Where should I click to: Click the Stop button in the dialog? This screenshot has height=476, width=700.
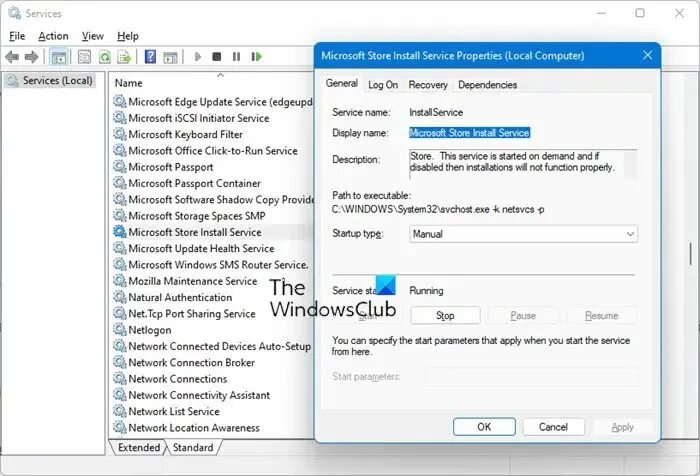445,316
